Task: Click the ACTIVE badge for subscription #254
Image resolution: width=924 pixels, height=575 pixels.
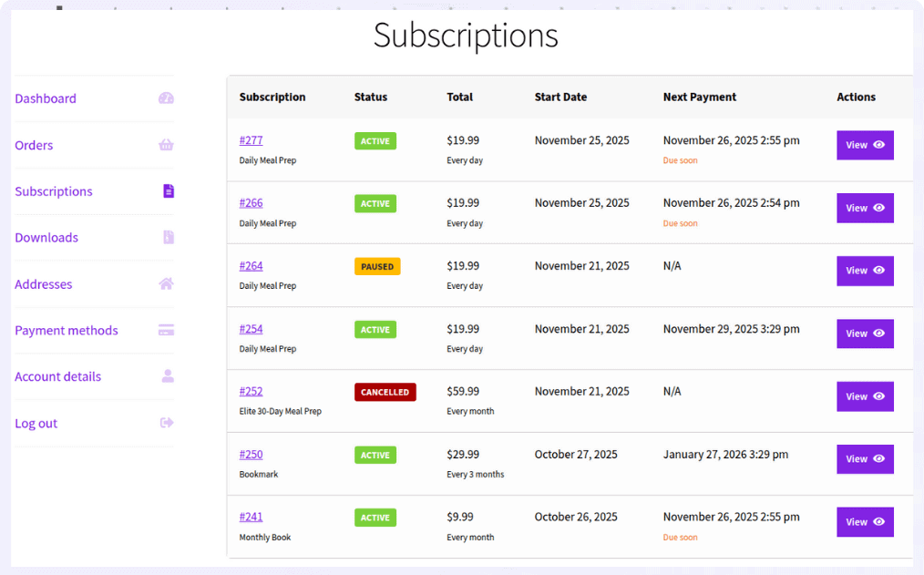Action: 375,329
